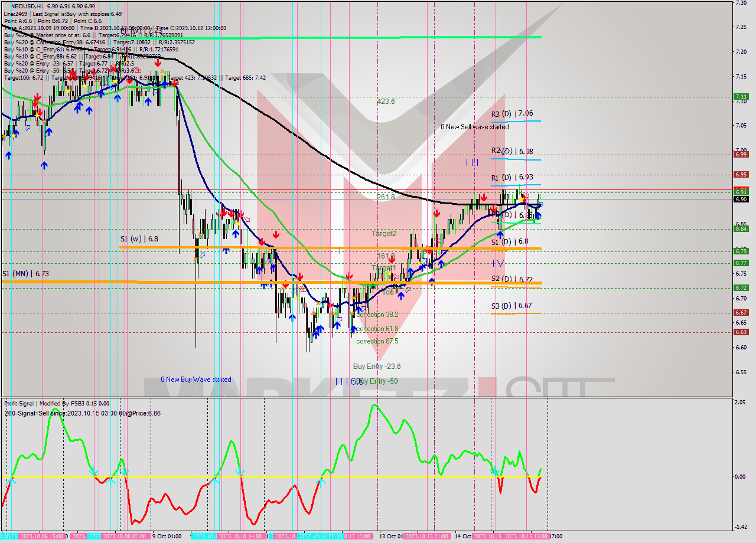Click the '261.8' Fibonacci label
756x543 pixels.
tap(386, 197)
